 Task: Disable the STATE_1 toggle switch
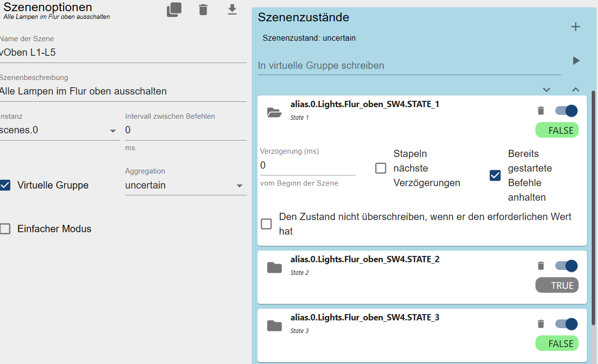pos(566,111)
